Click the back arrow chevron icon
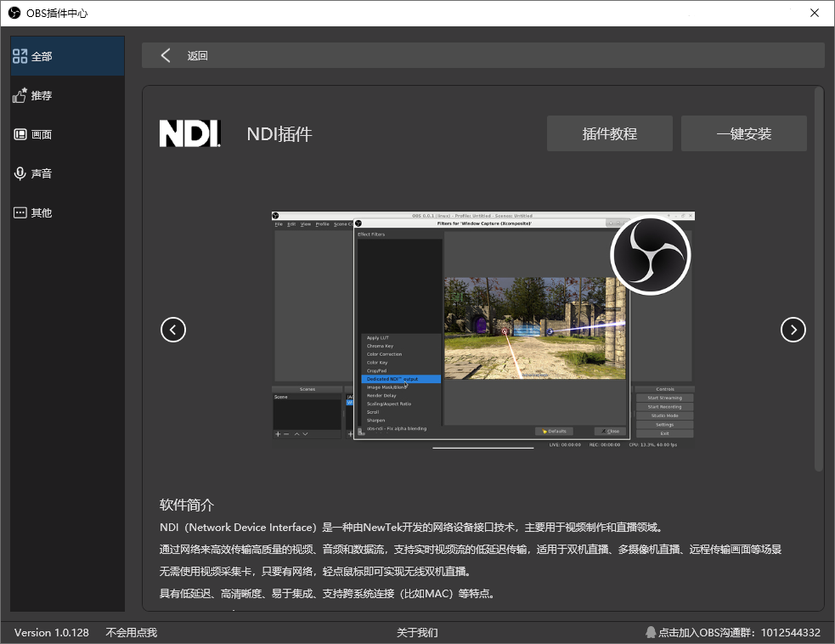 point(166,55)
